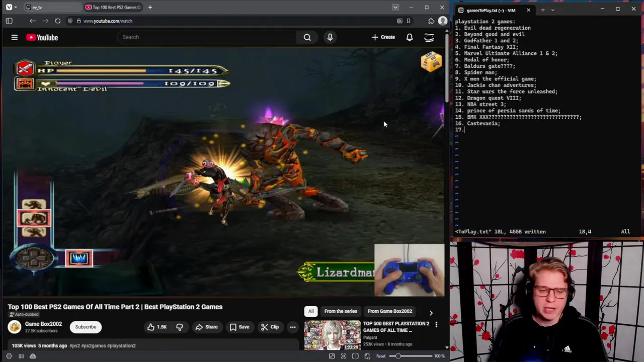
Task: Click channel watermark on video corner
Action: coord(431,61)
